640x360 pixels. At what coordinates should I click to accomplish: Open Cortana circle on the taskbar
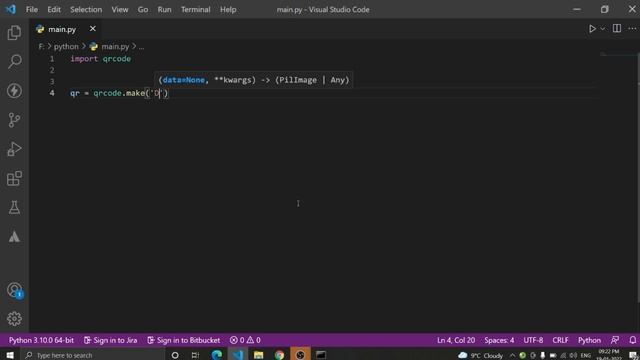point(175,355)
